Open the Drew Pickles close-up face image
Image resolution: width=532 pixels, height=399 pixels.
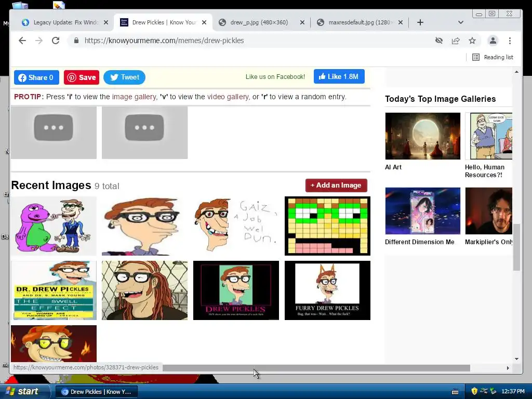click(x=144, y=226)
